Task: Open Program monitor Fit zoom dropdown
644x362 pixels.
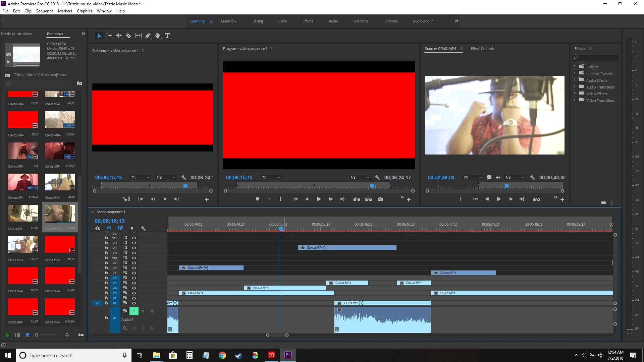Action: [x=271, y=178]
